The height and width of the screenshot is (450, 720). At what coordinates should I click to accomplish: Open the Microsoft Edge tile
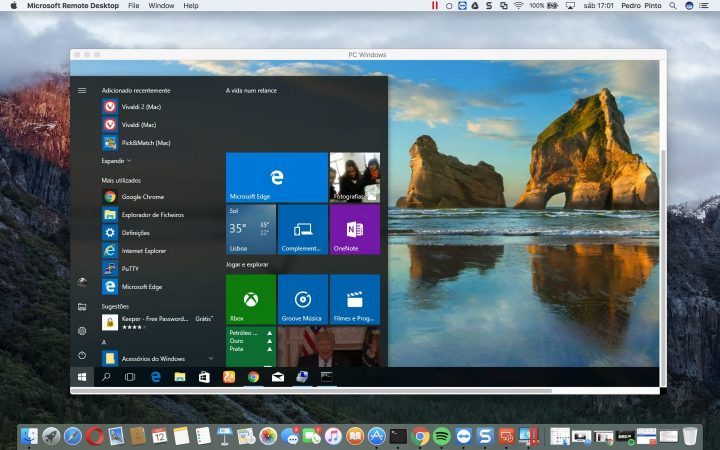tap(276, 177)
